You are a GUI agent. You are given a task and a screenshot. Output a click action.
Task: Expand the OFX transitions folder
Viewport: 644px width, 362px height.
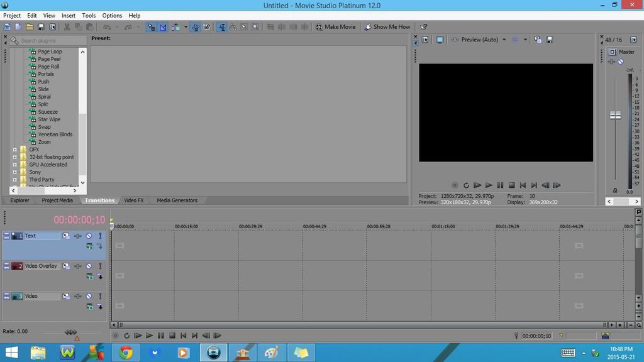(15, 149)
